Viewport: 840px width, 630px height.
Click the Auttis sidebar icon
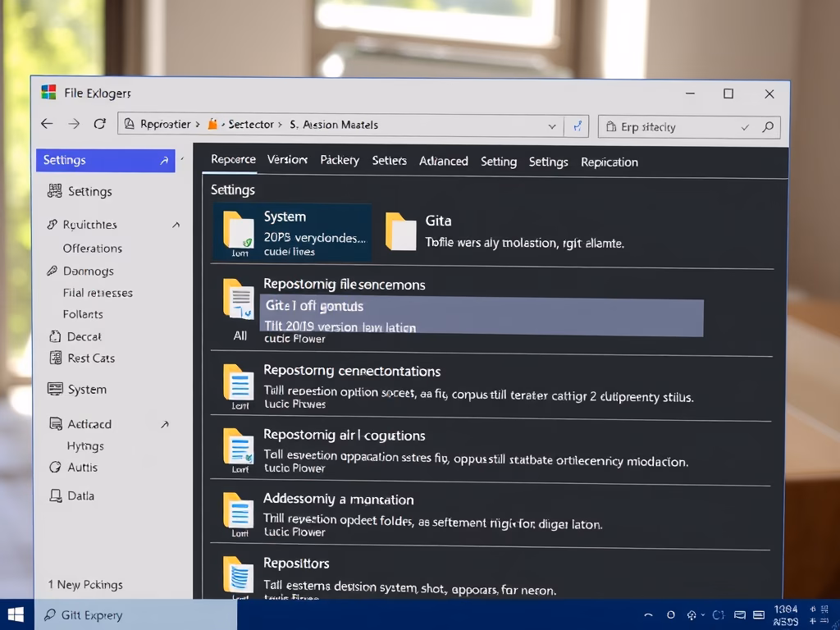tap(55, 467)
